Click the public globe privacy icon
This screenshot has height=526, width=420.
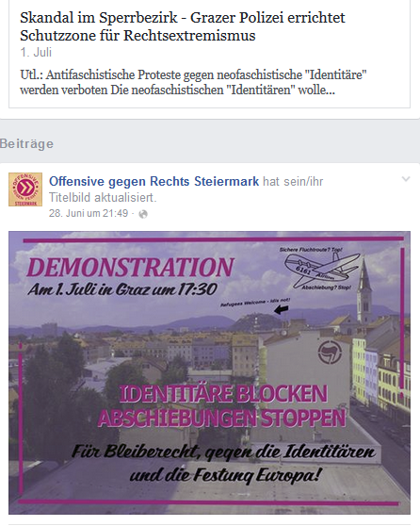[143, 214]
